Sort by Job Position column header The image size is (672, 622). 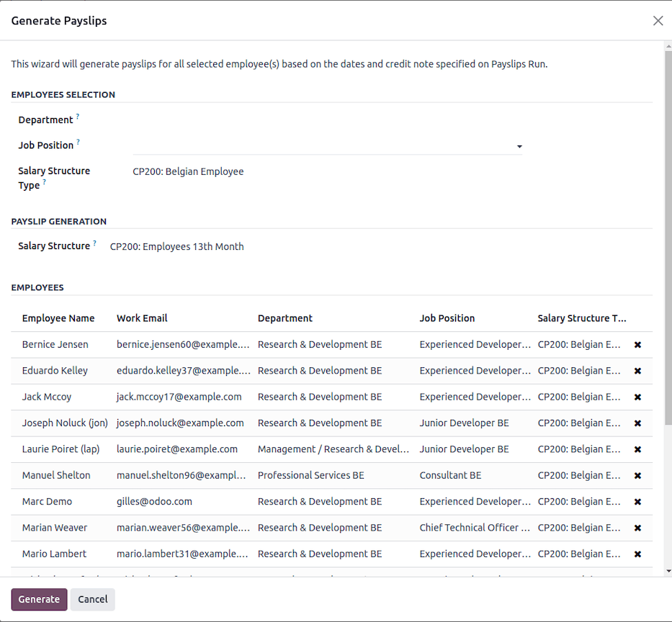pos(447,318)
